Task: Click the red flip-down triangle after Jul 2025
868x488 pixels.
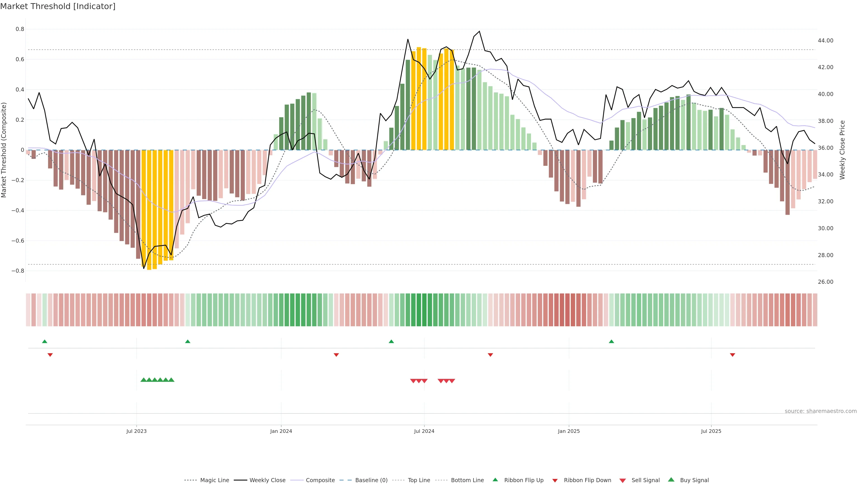Action: (x=732, y=355)
